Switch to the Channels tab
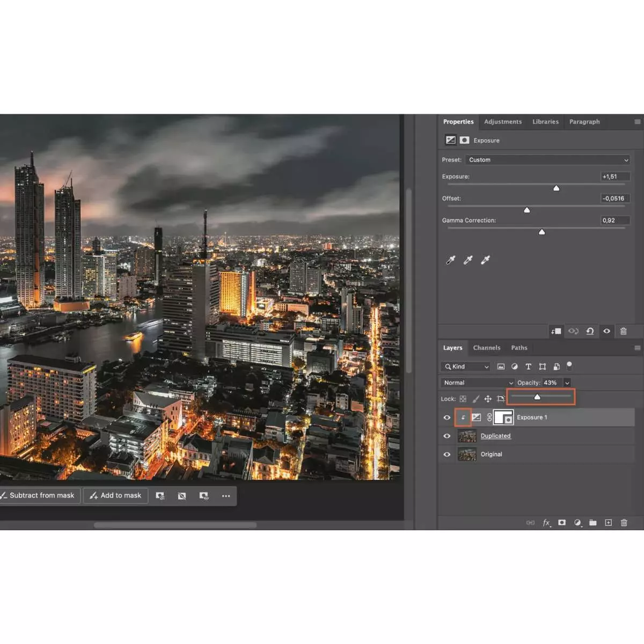The width and height of the screenshot is (644, 644). coord(487,348)
